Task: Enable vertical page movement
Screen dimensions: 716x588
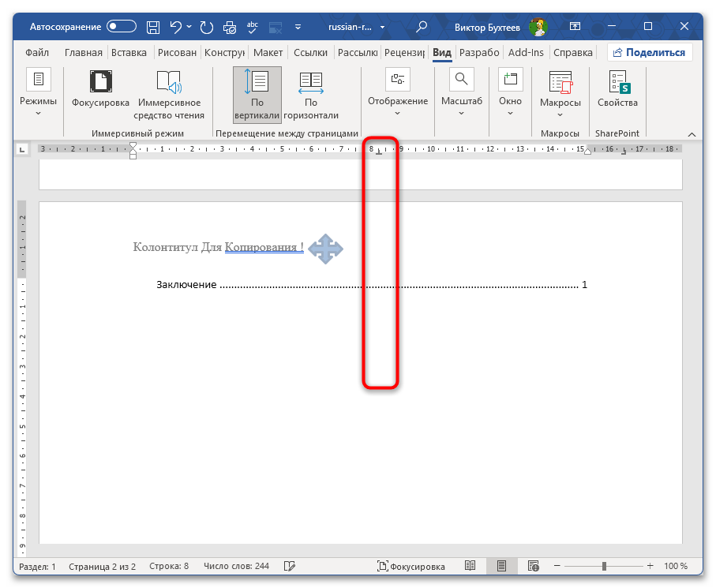Action: pyautogui.click(x=257, y=95)
